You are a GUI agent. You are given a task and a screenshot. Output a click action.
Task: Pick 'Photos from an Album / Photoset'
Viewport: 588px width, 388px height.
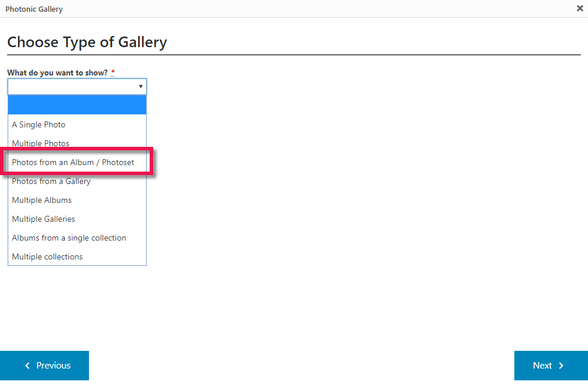tap(73, 162)
